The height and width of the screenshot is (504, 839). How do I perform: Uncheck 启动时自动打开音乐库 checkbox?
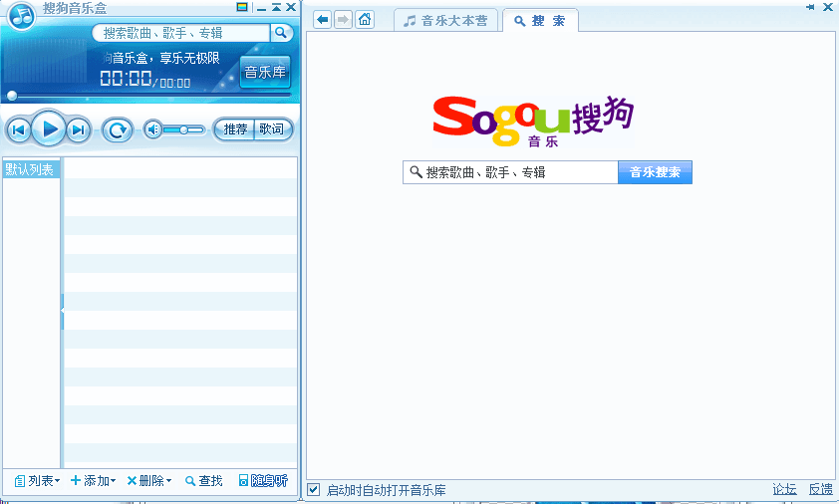click(x=314, y=490)
